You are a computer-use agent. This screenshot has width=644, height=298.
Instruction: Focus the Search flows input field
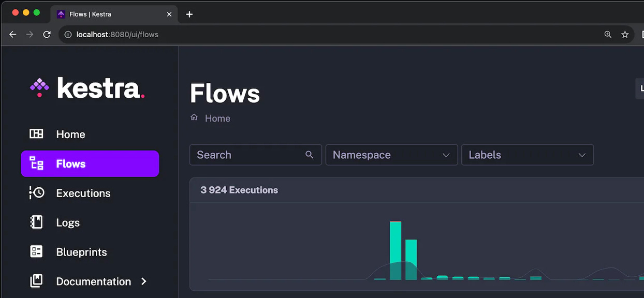pos(248,155)
